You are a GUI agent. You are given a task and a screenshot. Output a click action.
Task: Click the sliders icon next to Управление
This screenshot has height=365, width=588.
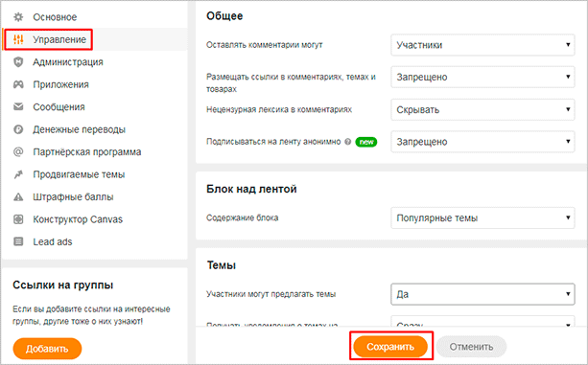tap(18, 39)
